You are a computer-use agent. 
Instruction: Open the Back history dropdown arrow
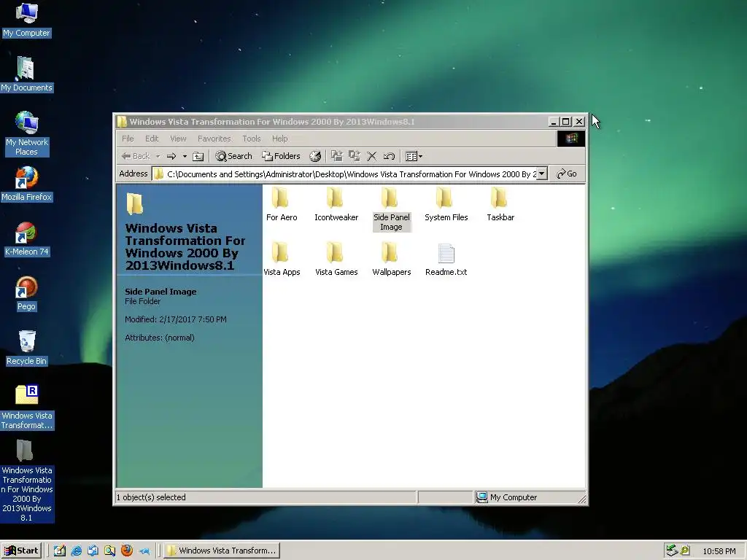point(158,156)
